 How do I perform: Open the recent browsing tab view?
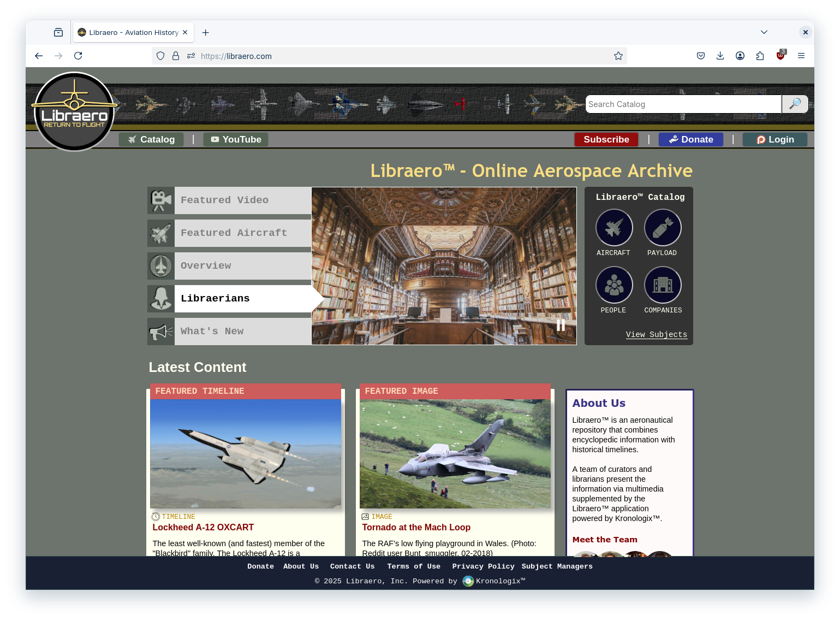(x=58, y=33)
